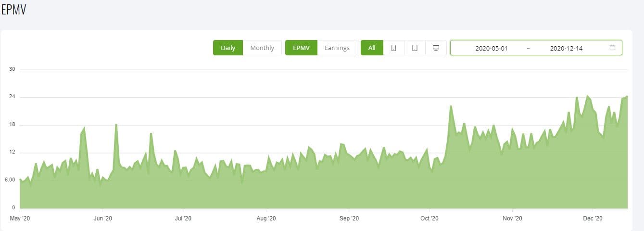
Task: Click the 24 value on y-axis
Action: pyautogui.click(x=12, y=97)
